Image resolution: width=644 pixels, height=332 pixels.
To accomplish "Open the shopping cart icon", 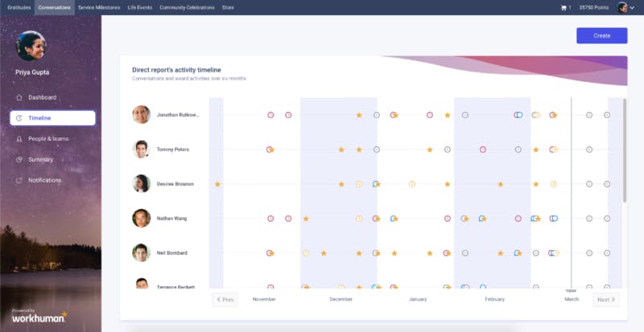I will pos(563,7).
